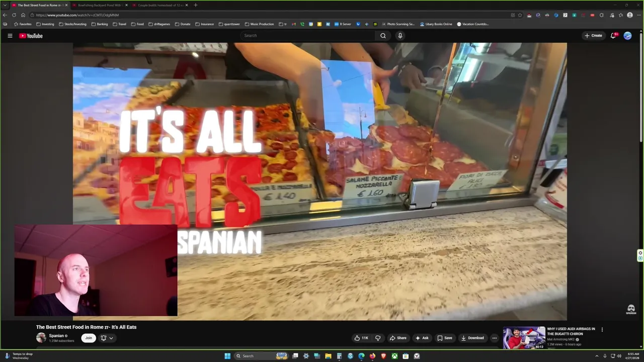Open the browser profile avatar
644x362 pixels.
pos(629,15)
